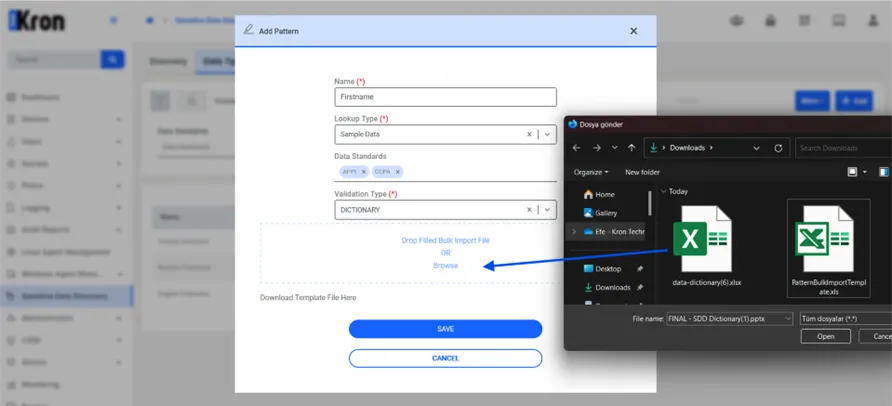Click the Data Standards multi-select field

point(445,172)
